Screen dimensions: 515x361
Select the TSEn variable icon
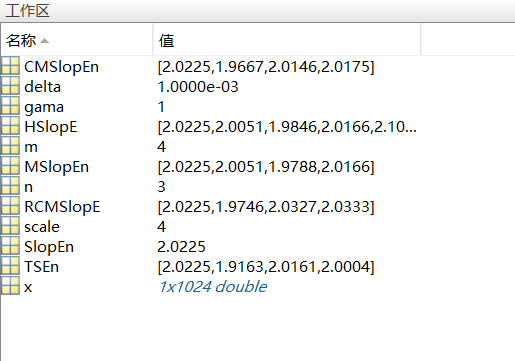click(x=10, y=265)
